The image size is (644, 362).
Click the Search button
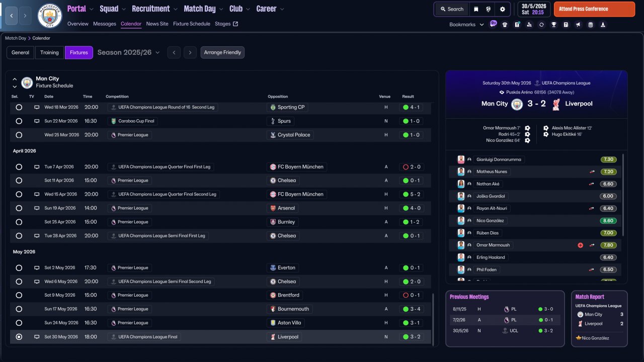[x=451, y=9]
